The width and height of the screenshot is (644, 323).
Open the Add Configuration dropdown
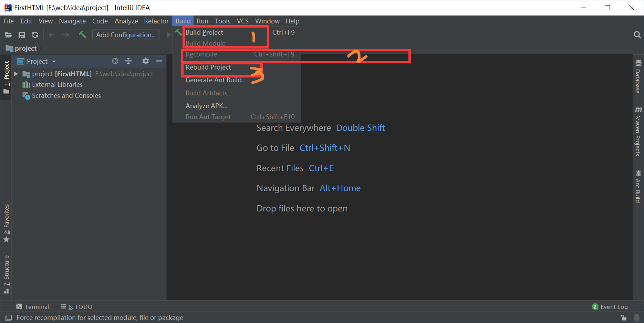tap(126, 34)
